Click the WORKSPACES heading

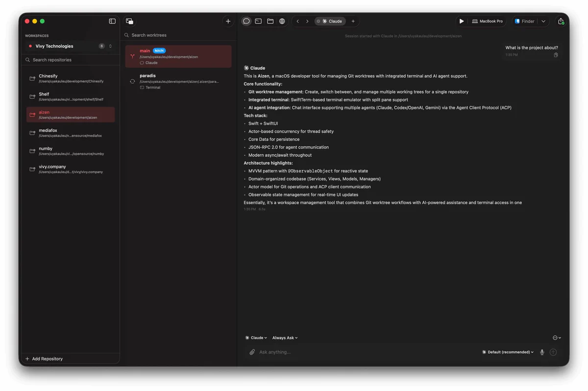[x=37, y=36]
